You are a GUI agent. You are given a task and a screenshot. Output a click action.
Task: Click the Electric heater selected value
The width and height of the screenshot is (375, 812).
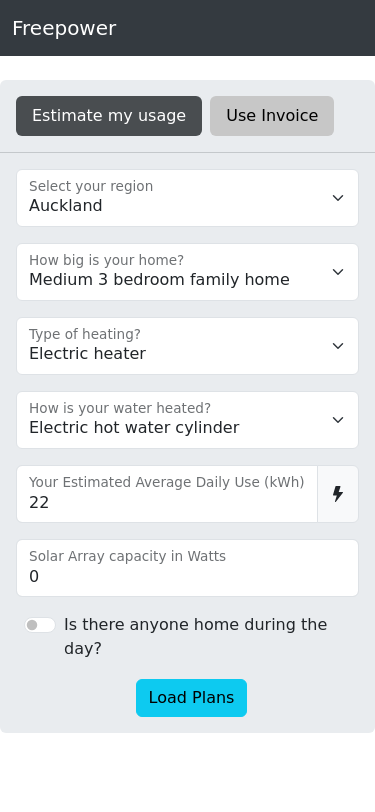coord(88,354)
